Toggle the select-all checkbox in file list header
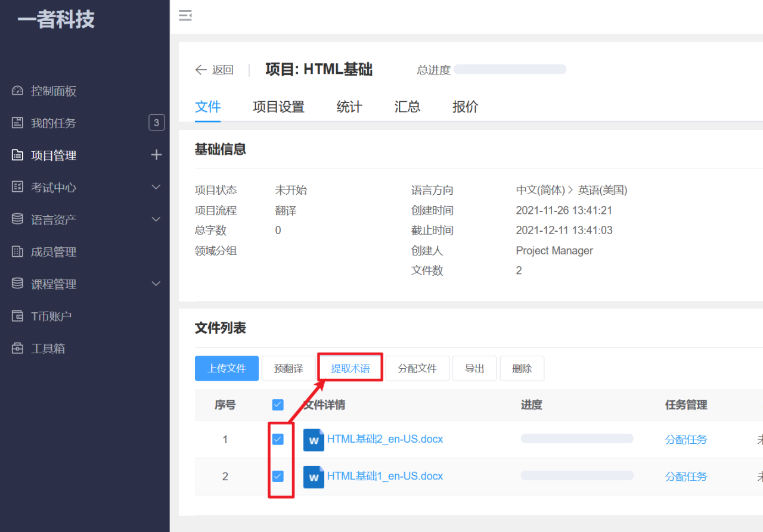 pyautogui.click(x=277, y=404)
